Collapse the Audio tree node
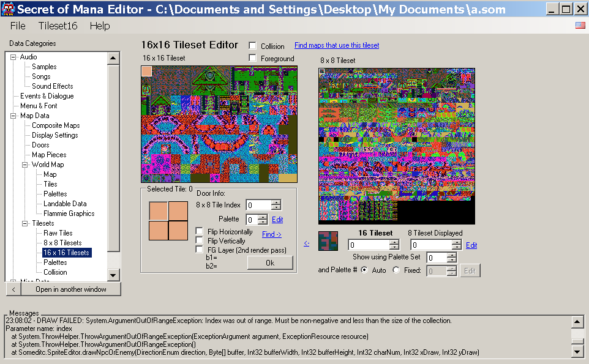The height and width of the screenshot is (364, 589). [13, 57]
